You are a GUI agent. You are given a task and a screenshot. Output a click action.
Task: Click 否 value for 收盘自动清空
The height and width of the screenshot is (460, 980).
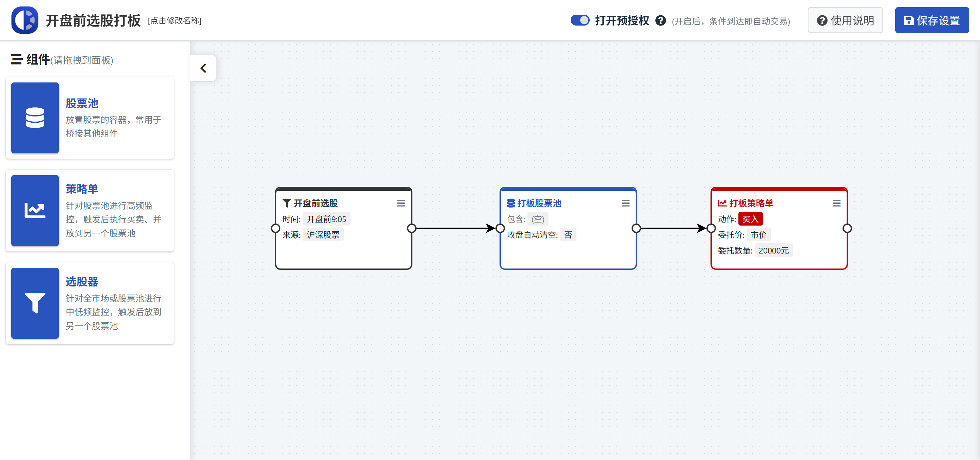568,235
